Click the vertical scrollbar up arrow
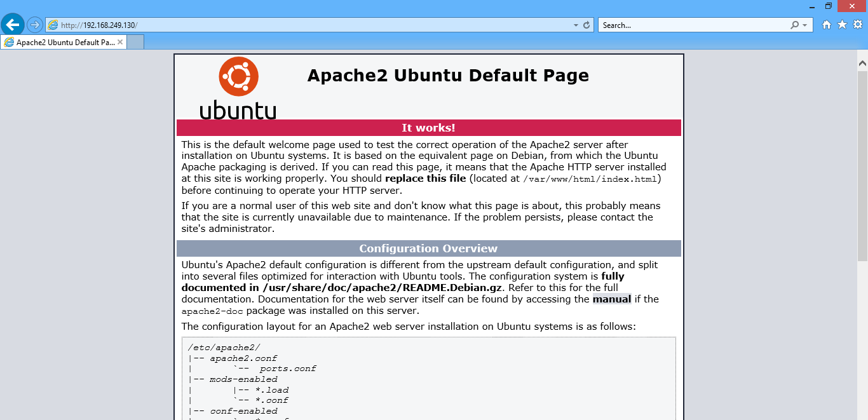 click(862, 64)
